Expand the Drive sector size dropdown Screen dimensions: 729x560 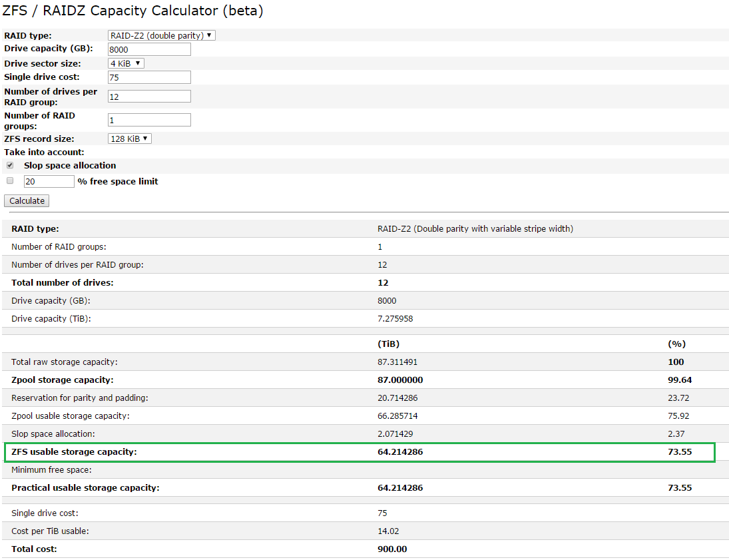(126, 63)
